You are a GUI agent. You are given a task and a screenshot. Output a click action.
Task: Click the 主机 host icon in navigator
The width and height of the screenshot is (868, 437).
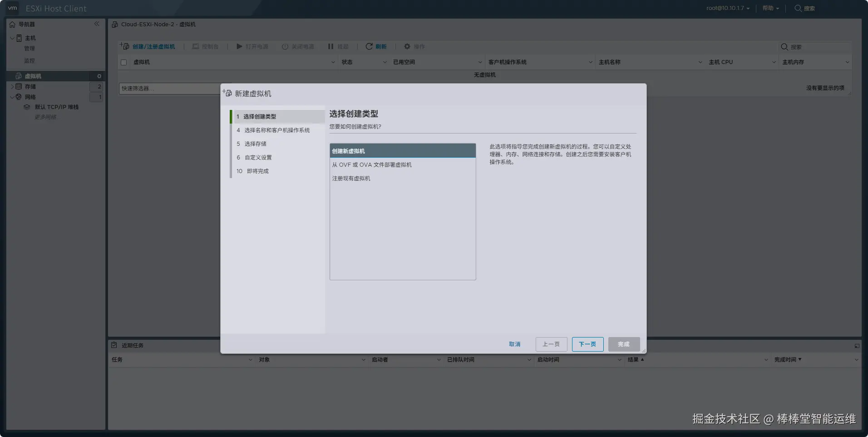tap(19, 38)
